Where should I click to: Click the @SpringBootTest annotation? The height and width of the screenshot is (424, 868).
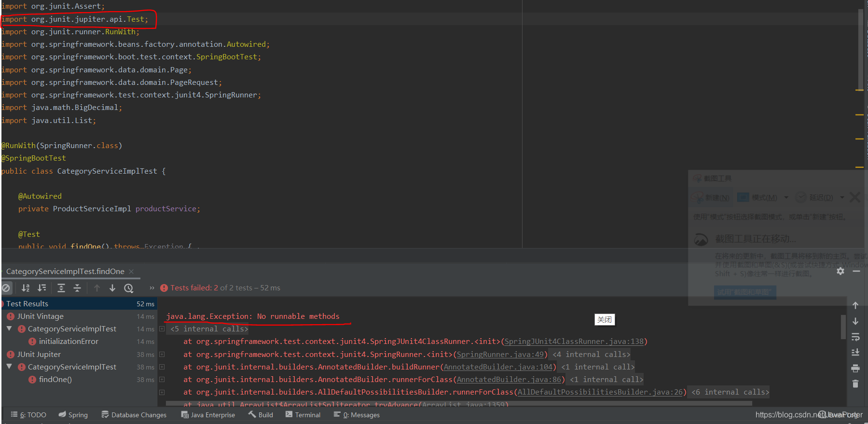(34, 158)
